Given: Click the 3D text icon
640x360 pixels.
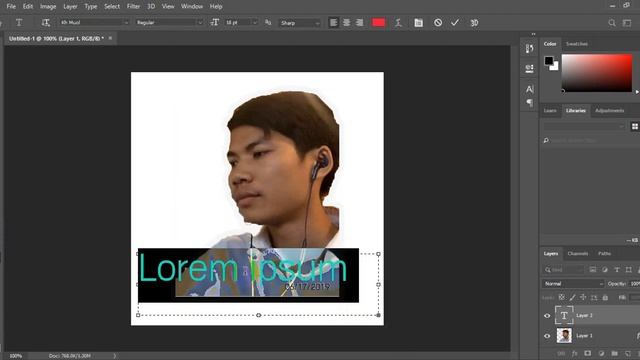Looking at the screenshot, I should (474, 23).
